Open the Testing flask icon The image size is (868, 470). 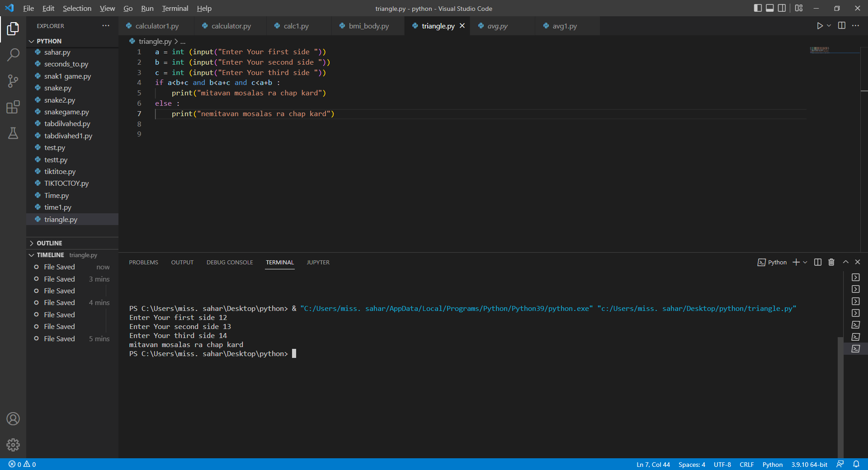coord(13,133)
